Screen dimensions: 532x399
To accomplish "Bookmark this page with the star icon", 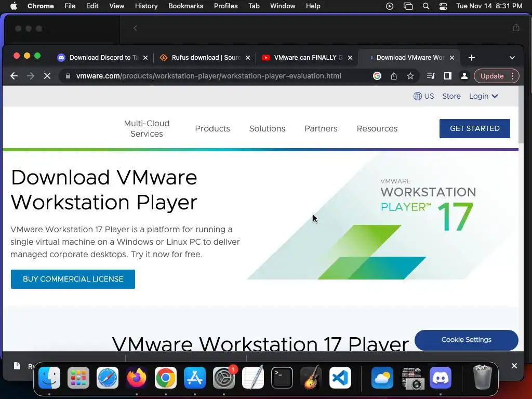I will coord(410,76).
